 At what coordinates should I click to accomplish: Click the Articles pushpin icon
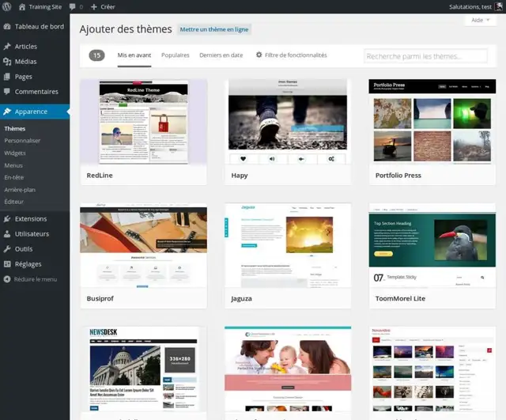pos(7,47)
